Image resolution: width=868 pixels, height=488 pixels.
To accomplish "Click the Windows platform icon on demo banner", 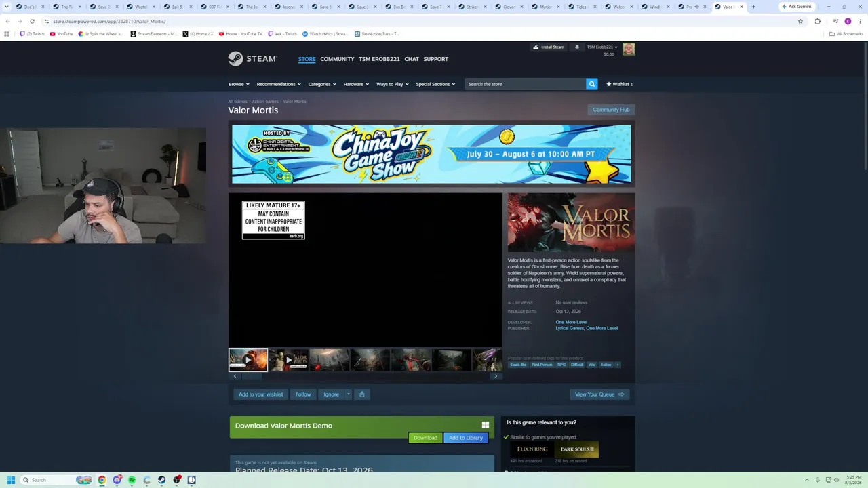I will point(486,426).
